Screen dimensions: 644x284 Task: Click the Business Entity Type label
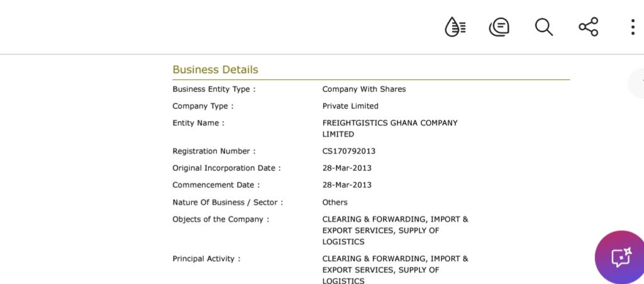[214, 89]
